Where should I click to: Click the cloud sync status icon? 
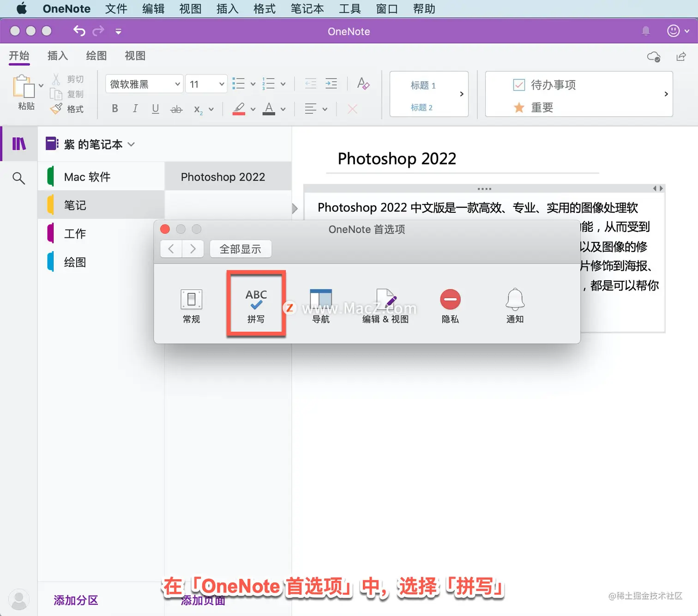pyautogui.click(x=654, y=57)
